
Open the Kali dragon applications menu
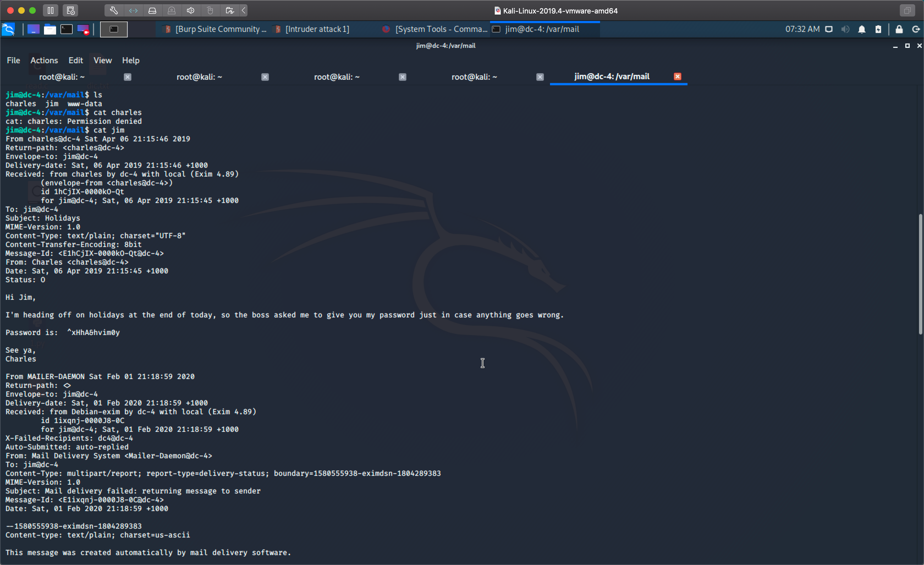pos(8,29)
